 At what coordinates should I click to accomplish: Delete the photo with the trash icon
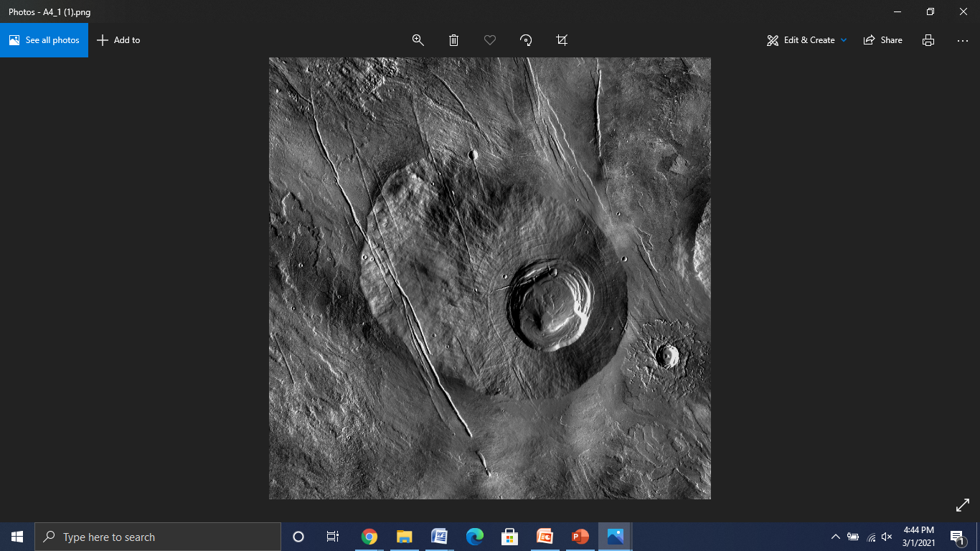tap(454, 40)
